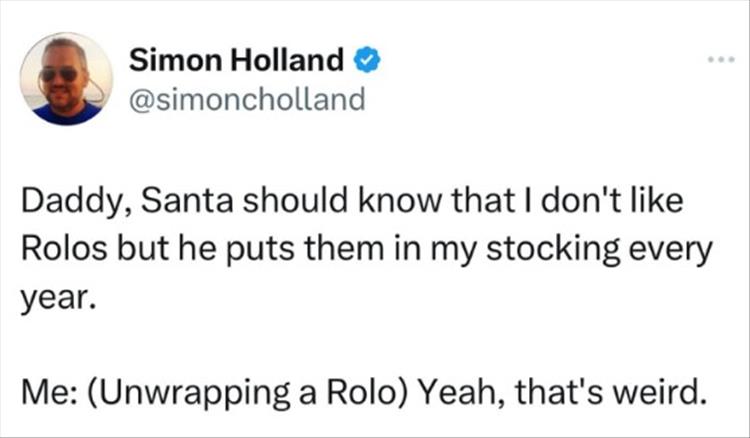Screen dimensions: 750x438
Task: Click Simon Holland's round profile picture
Action: tap(67, 79)
